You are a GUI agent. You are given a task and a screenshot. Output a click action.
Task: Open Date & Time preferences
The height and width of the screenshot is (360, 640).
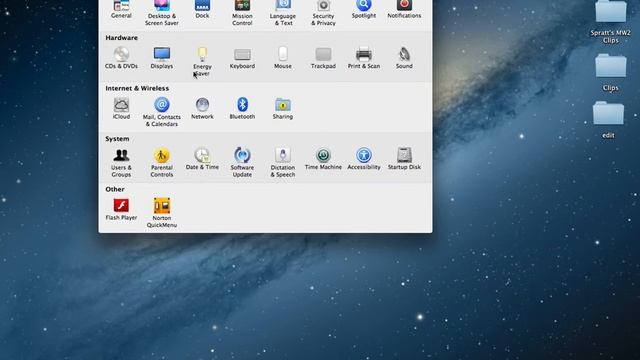click(202, 159)
